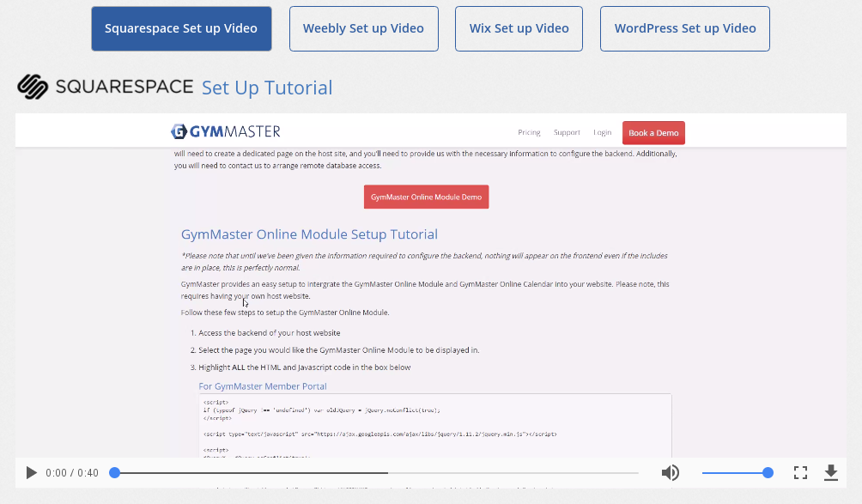Click the Squarespace logo icon
862x504 pixels.
(33, 87)
